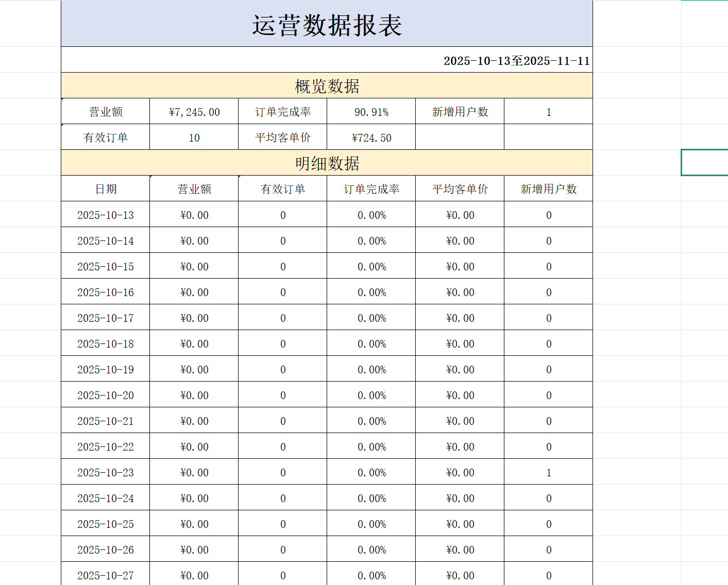Select the date cell 2025-10-22
728x585 pixels.
106,446
